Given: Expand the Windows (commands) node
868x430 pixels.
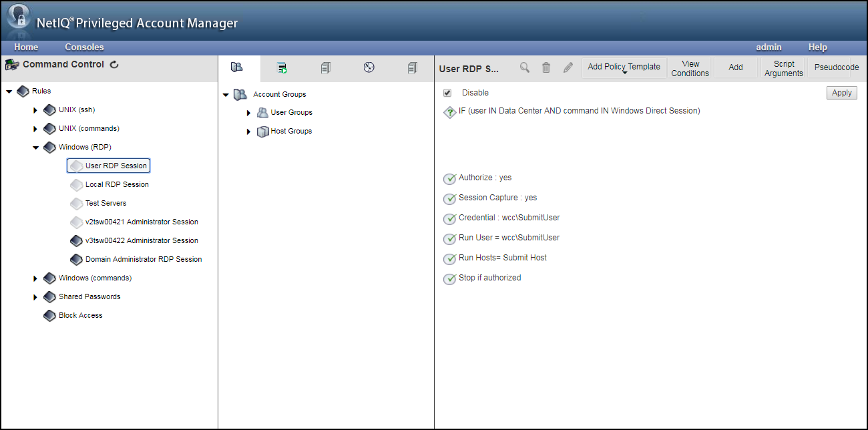Looking at the screenshot, I should point(35,278).
